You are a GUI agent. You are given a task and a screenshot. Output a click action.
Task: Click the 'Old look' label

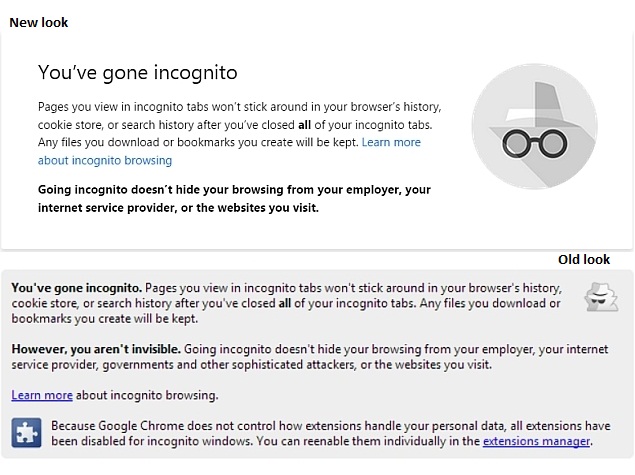(584, 260)
